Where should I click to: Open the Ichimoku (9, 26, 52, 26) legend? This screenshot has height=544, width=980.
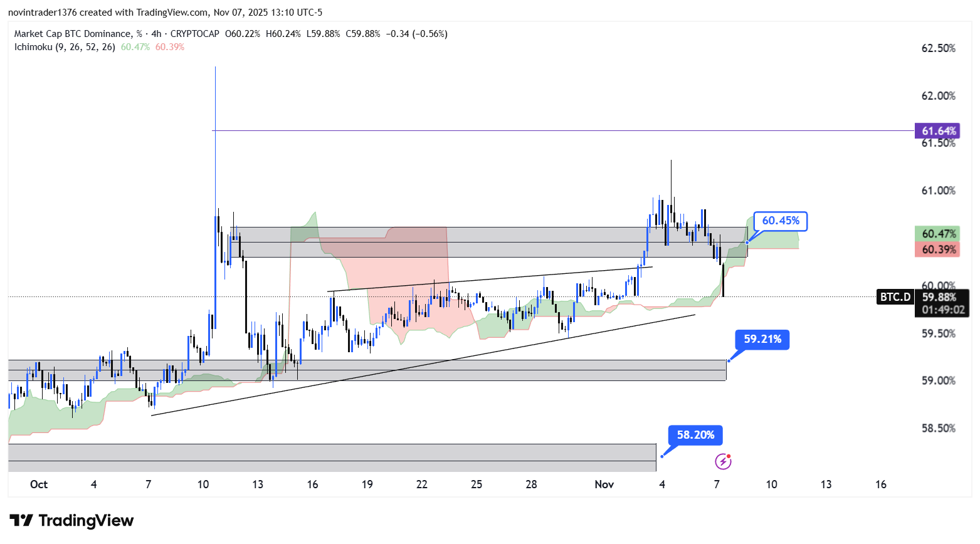65,47
